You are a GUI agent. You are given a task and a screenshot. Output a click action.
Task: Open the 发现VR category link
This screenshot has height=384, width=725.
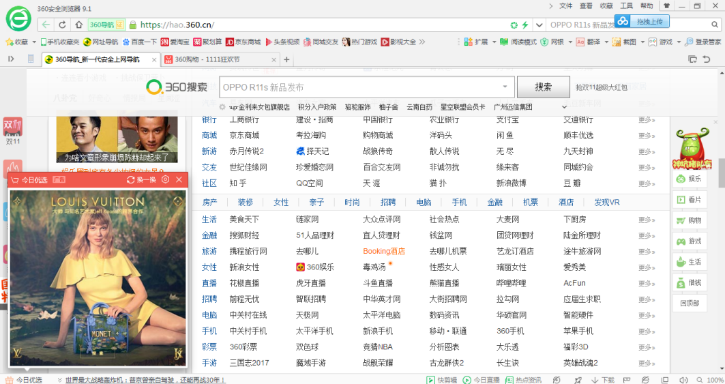[607, 202]
